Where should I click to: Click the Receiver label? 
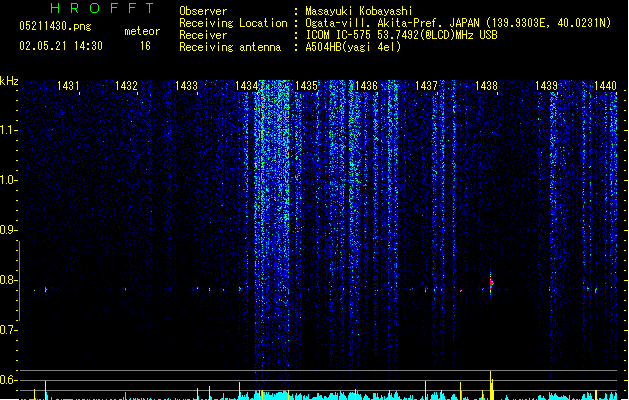(203, 35)
